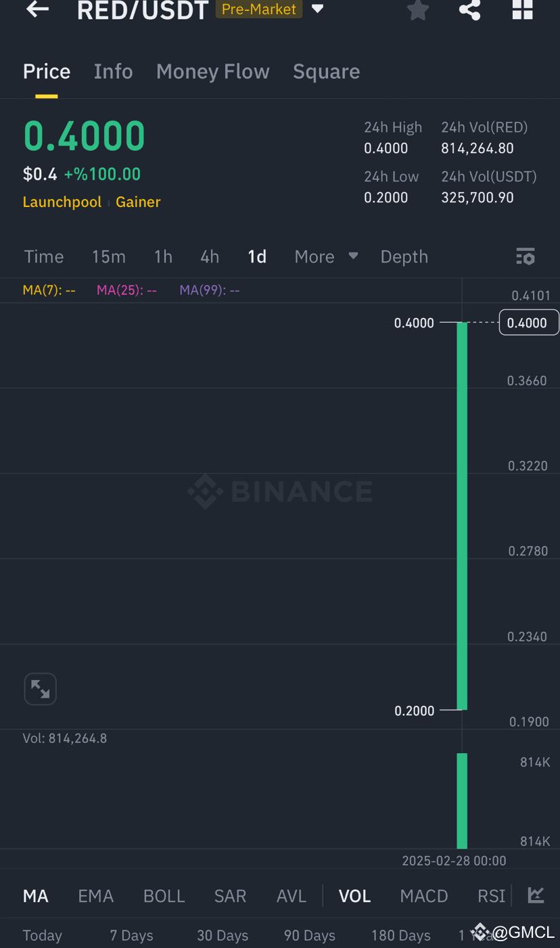Image resolution: width=560 pixels, height=948 pixels.
Task: Tap the 0.4000 current price tag on axis
Action: coord(528,323)
